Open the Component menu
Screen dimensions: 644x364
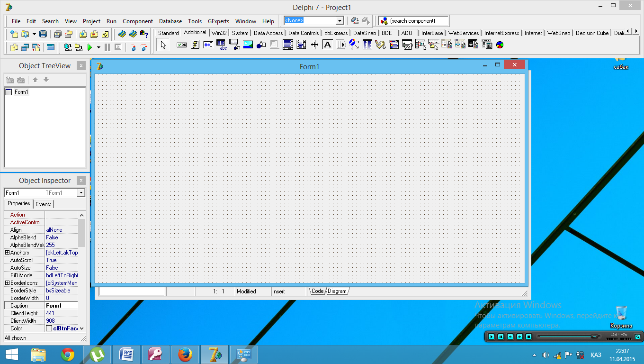pos(138,21)
